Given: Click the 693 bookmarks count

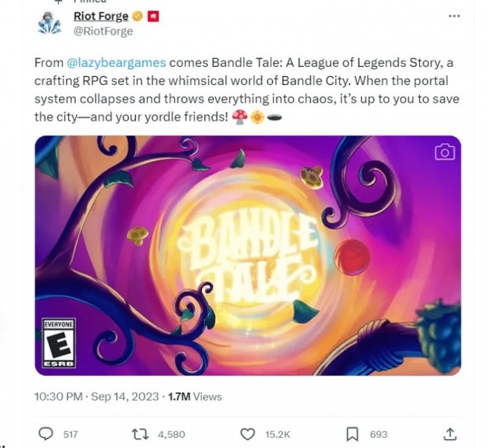Looking at the screenshot, I should [x=379, y=434].
